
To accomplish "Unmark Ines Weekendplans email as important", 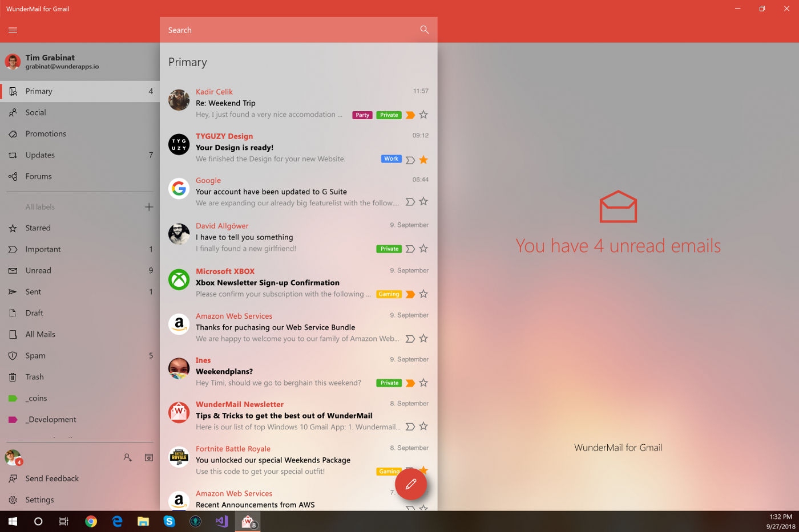I will (410, 383).
